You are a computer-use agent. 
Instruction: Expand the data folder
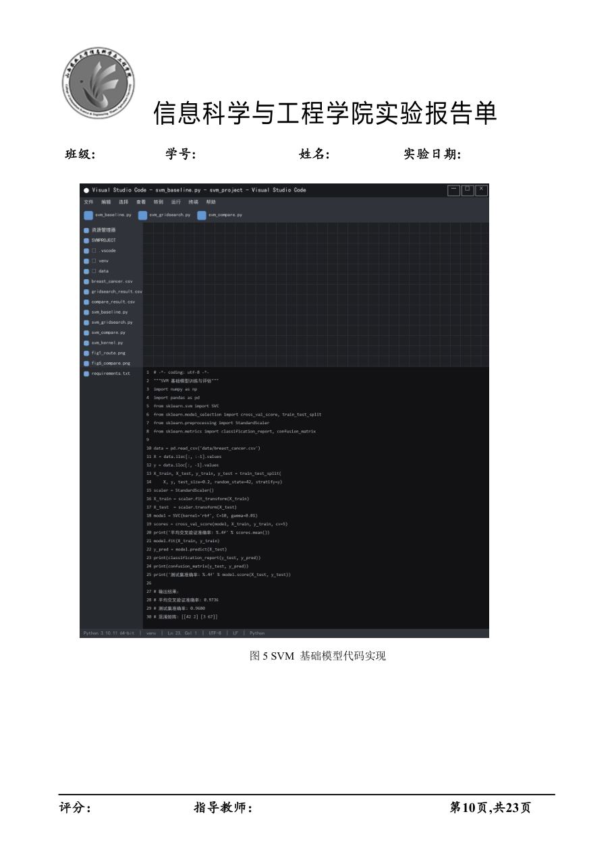(94, 271)
